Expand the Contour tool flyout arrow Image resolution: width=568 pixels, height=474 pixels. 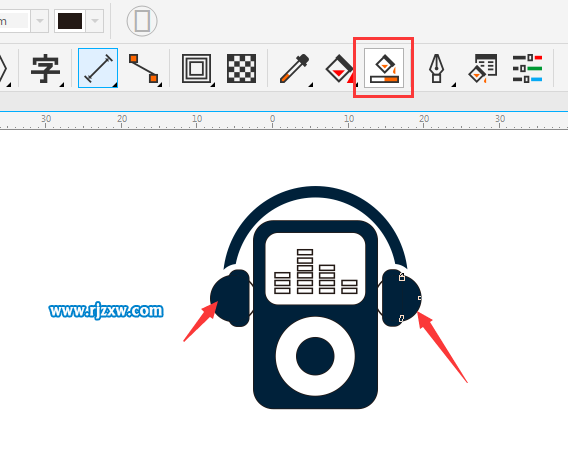tap(213, 85)
